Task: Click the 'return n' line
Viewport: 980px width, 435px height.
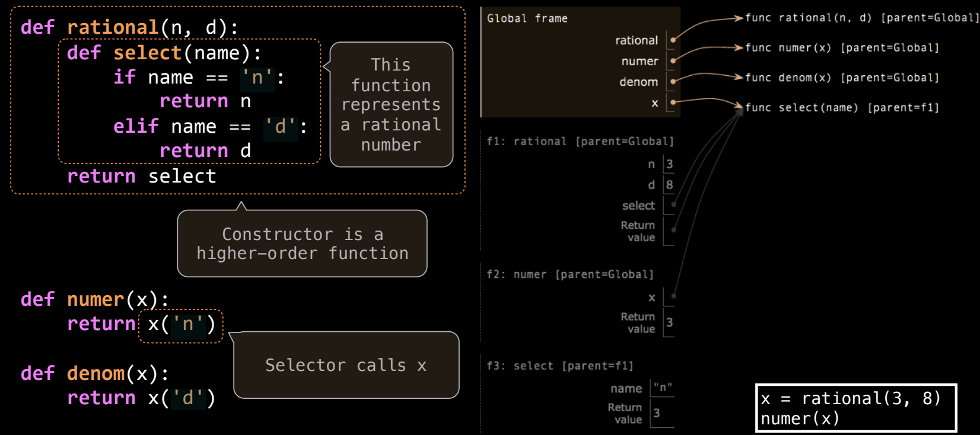Action: pyautogui.click(x=205, y=101)
